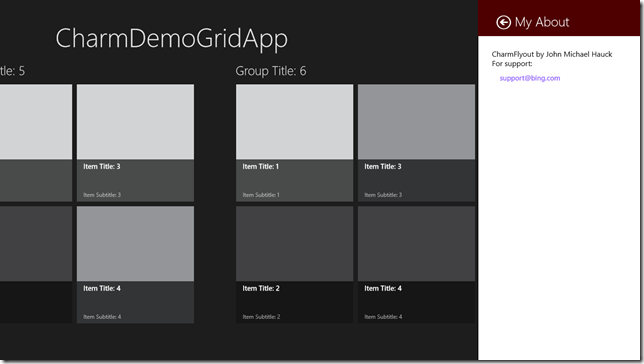
Task: Open Group Title: 6 header
Action: point(271,71)
